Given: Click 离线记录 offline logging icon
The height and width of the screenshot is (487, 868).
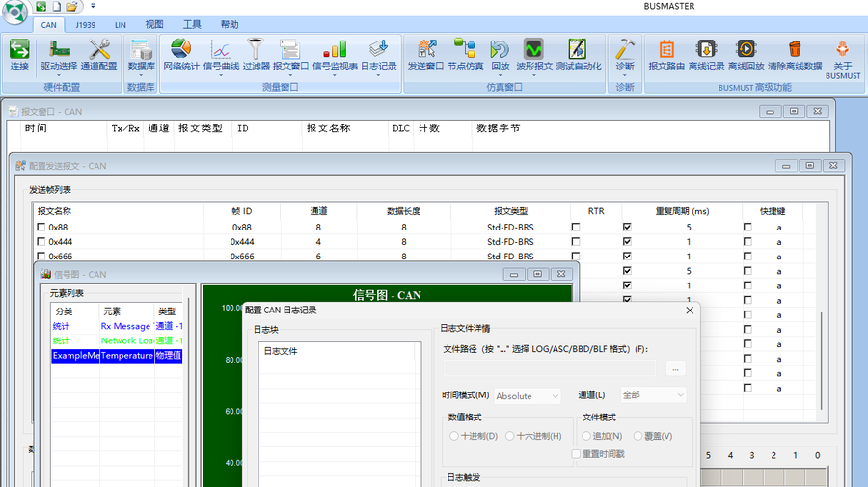Looking at the screenshot, I should [706, 50].
